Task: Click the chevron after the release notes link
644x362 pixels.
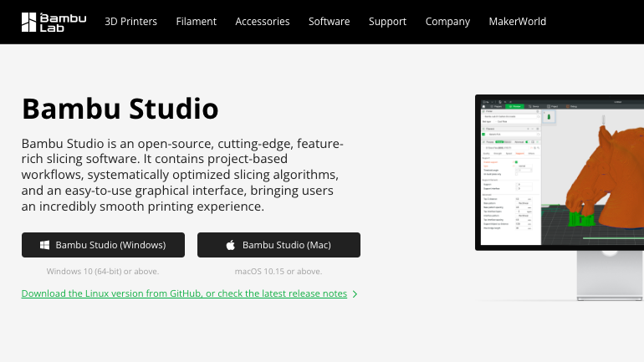Action: coord(355,294)
